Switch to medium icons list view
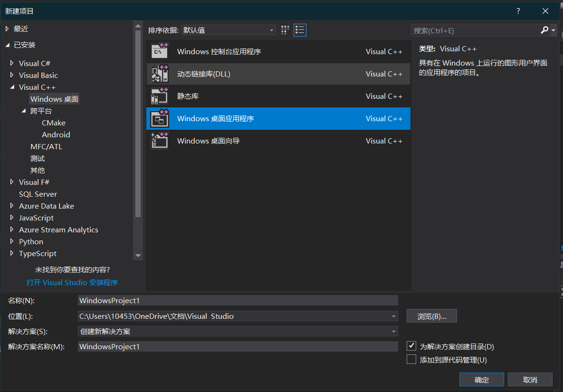563x392 pixels. click(300, 30)
